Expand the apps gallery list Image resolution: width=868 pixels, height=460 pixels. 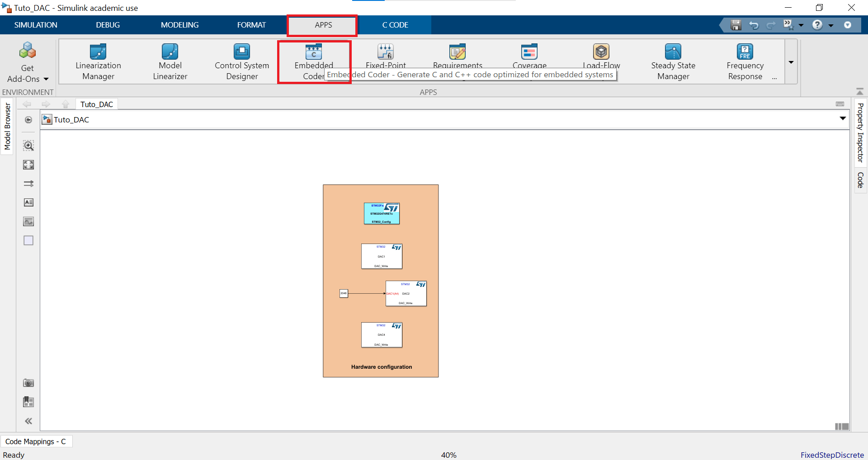pyautogui.click(x=791, y=62)
